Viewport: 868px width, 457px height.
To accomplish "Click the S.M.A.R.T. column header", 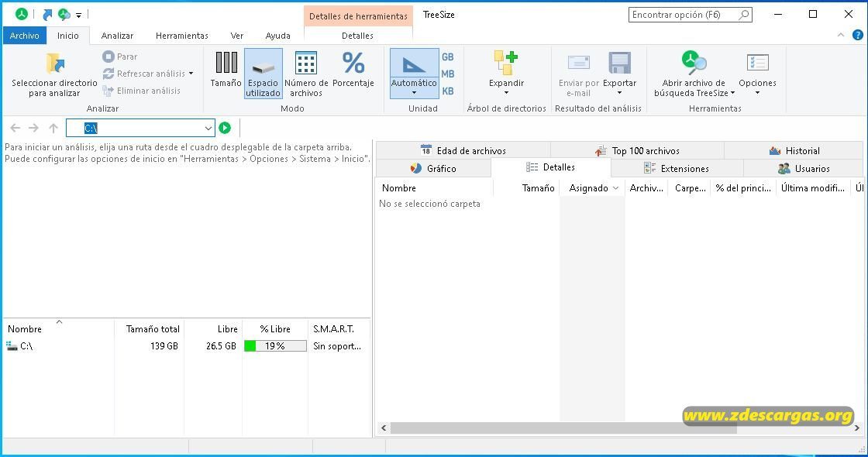I will coord(338,328).
